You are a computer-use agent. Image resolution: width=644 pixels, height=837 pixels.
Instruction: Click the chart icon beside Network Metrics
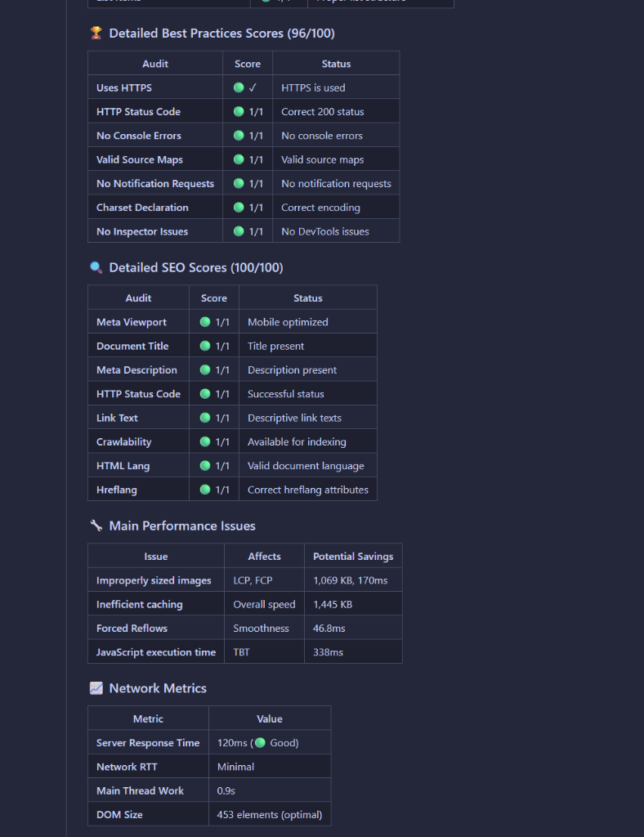click(x=96, y=688)
